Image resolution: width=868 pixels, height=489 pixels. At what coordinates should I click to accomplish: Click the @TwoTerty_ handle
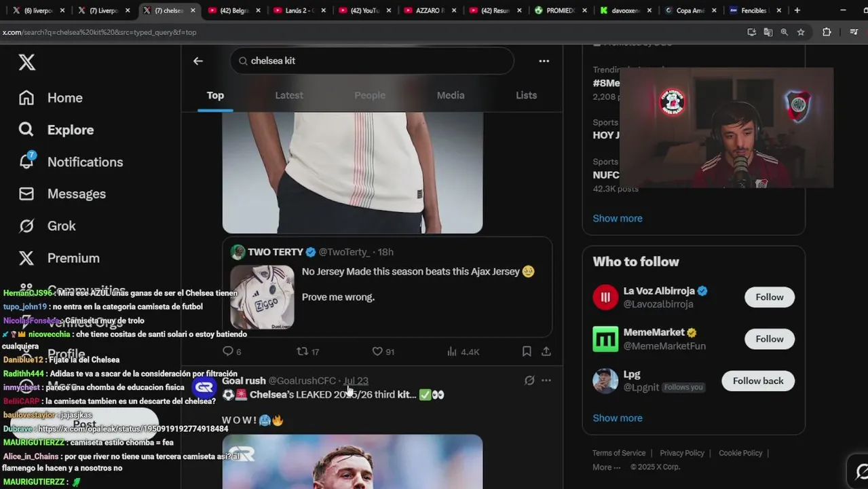[x=344, y=252]
